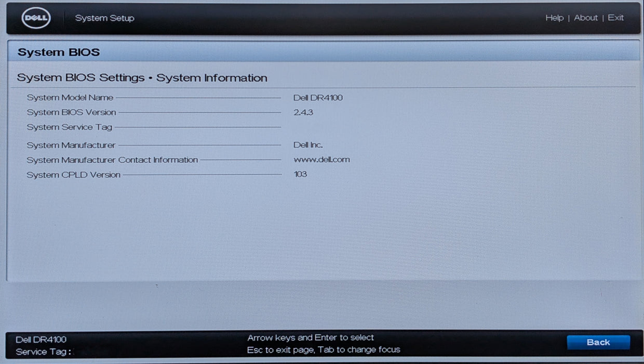Click the Dell logo icon

[x=36, y=18]
